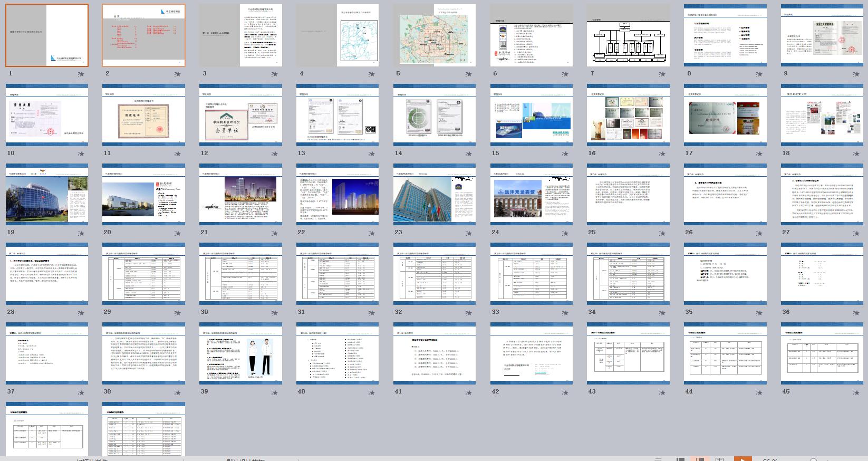Click the star icon below slide 5
Image resolution: width=868 pixels, height=461 pixels.
click(x=469, y=74)
